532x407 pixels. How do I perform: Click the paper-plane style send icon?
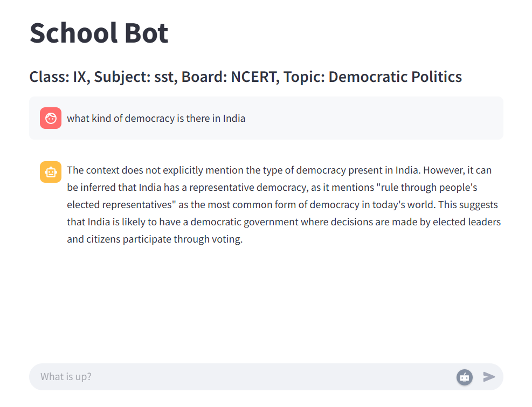coord(489,377)
